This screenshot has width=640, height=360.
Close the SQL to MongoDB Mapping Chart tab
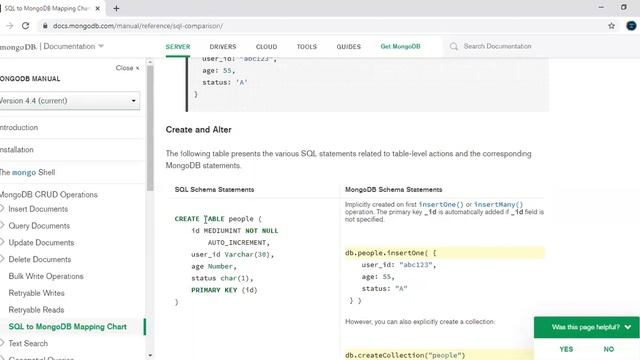coord(98,8)
